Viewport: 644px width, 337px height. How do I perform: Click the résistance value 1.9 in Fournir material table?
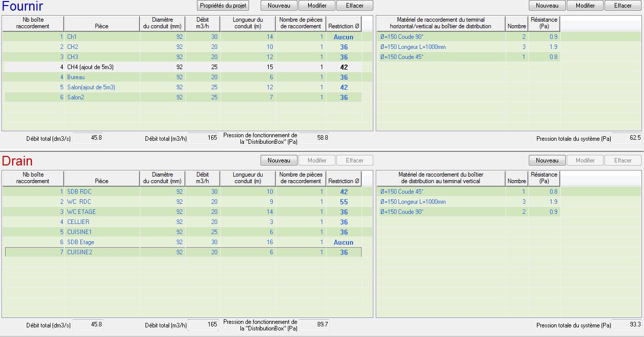click(554, 47)
